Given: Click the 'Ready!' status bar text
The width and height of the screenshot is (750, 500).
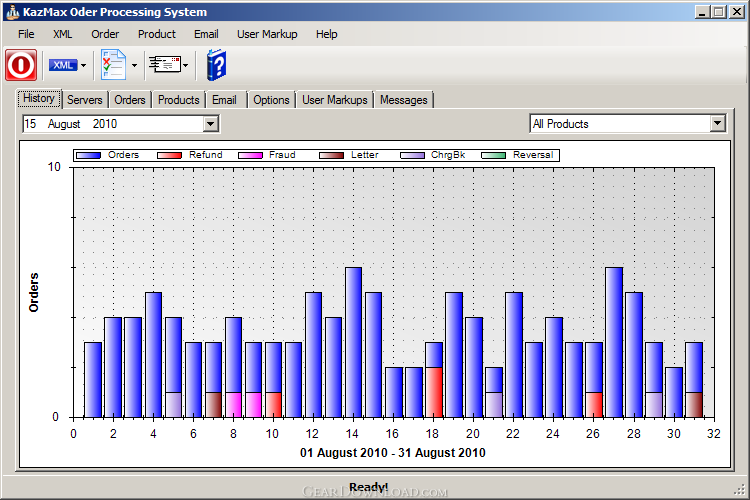Looking at the screenshot, I should coord(368,487).
